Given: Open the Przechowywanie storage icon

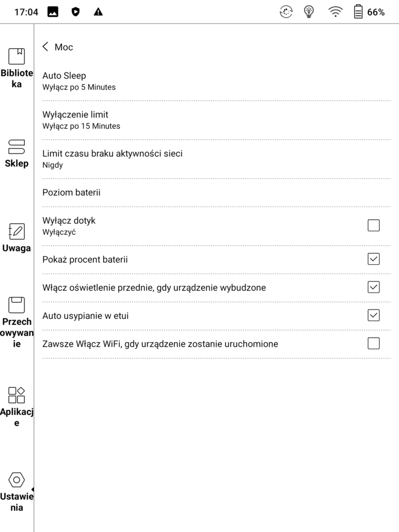Looking at the screenshot, I should (x=17, y=305).
